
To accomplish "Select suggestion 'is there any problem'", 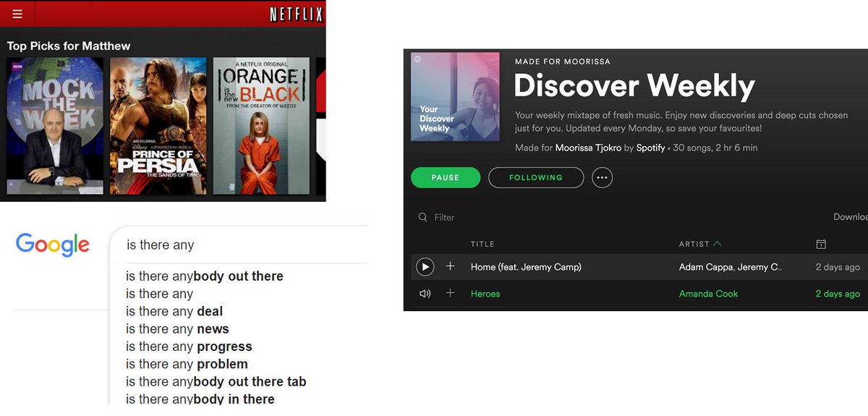I will (187, 364).
